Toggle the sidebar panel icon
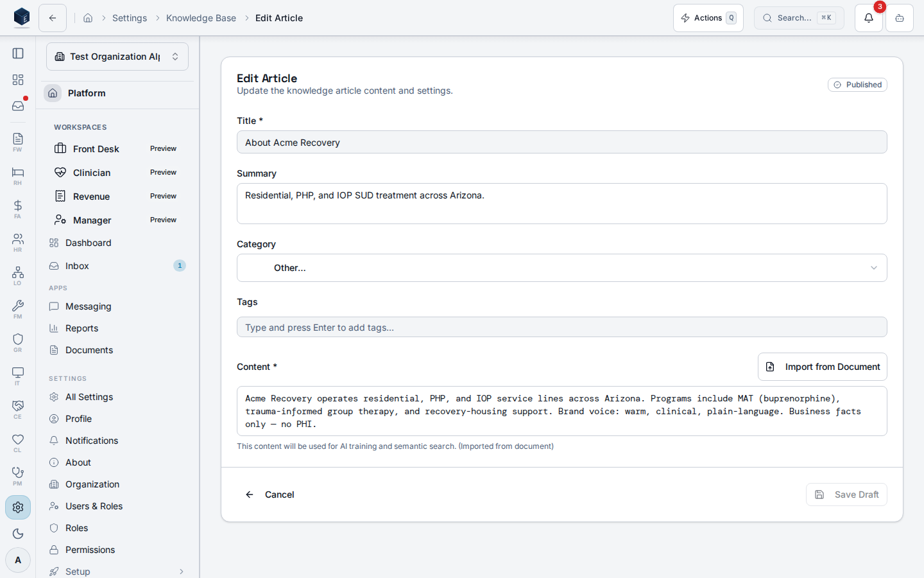This screenshot has height=578, width=924. 18,53
